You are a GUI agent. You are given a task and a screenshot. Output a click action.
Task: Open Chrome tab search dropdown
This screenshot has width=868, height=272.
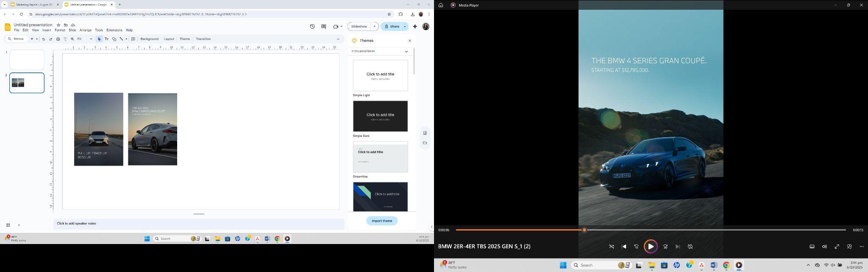[x=4, y=5]
